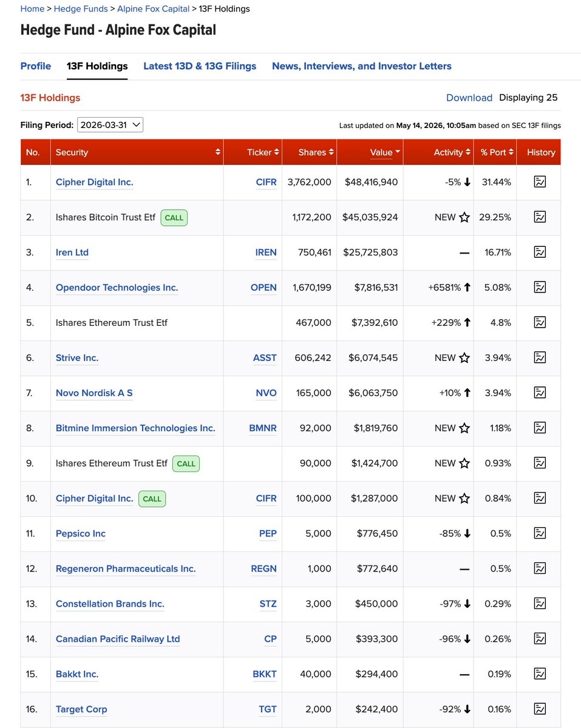Click NEW star icon in Bitcoin Trust row
Viewport: 581px width, 728px height.
tap(464, 217)
